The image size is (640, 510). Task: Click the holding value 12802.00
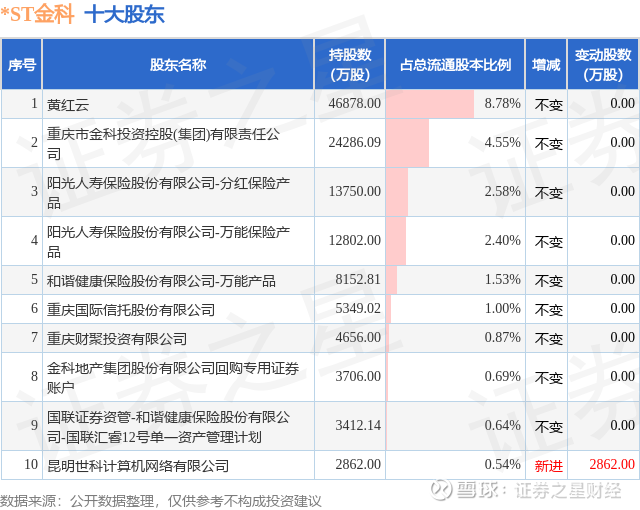click(x=354, y=240)
